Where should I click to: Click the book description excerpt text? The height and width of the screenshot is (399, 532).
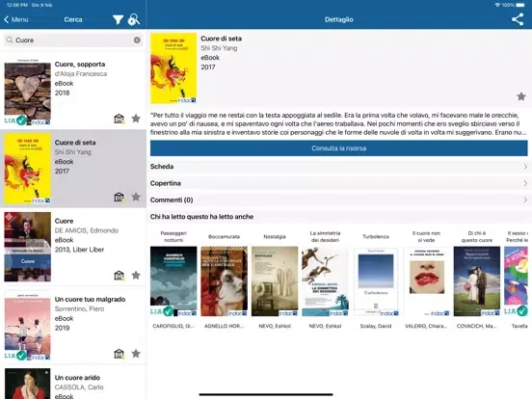pos(338,123)
